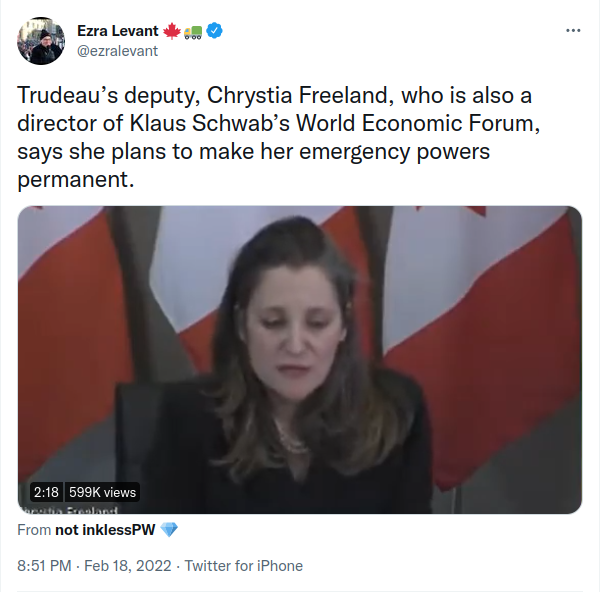The width and height of the screenshot is (607, 592).
Task: Open the 'not inklessPW' source account
Action: [x=105, y=530]
